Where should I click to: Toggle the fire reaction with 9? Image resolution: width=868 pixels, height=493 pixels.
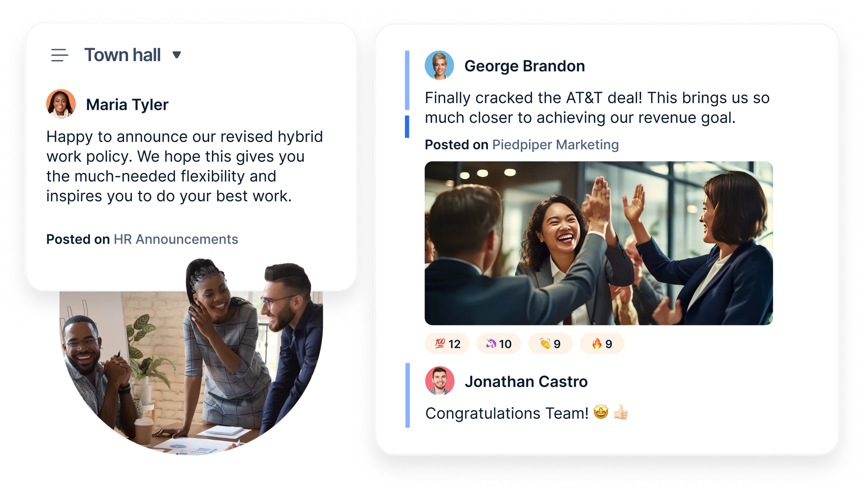point(602,344)
